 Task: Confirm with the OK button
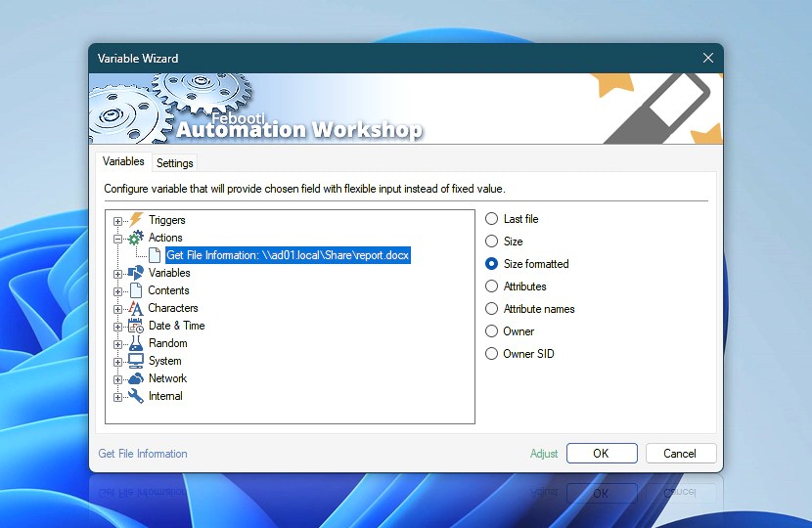pyautogui.click(x=602, y=454)
